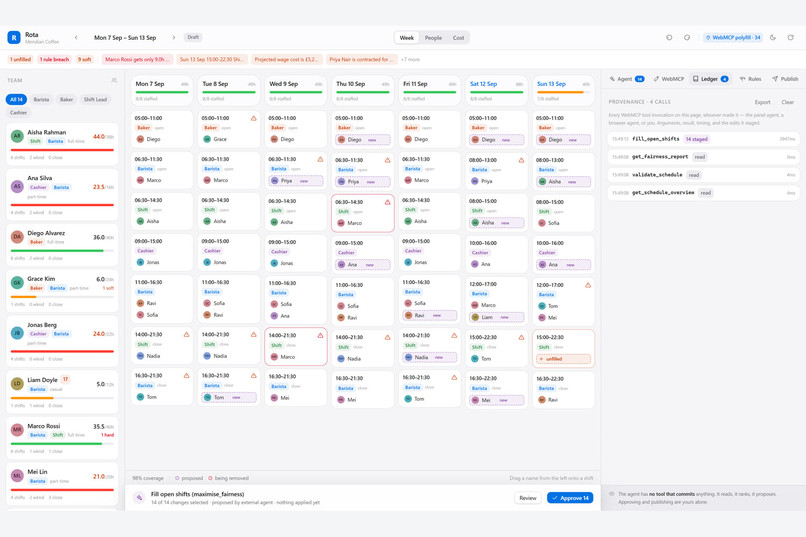806x537 pixels.
Task: Open the Publish panel tab
Action: 785,79
